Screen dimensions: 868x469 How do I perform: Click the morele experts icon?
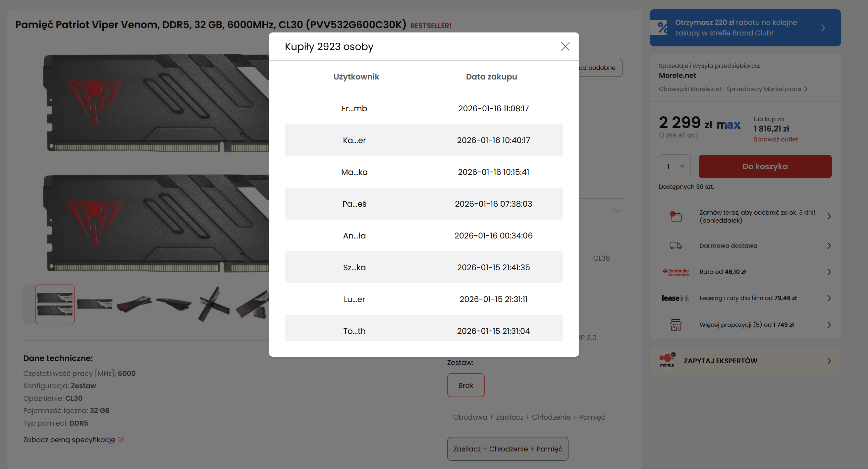tap(667, 360)
